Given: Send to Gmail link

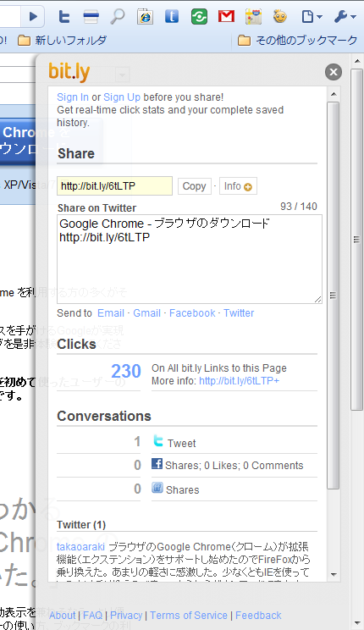Looking at the screenshot, I should pyautogui.click(x=146, y=313).
